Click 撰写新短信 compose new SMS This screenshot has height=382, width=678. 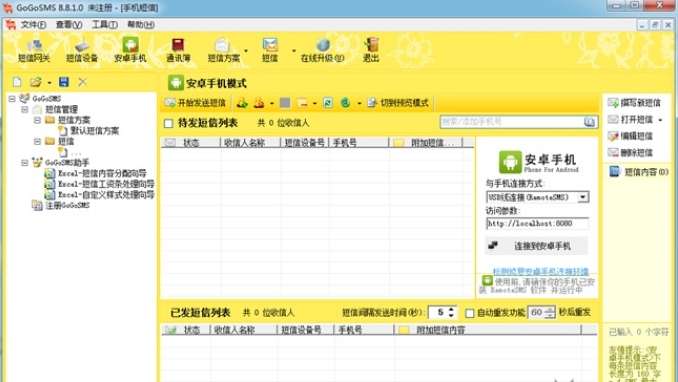click(634, 103)
